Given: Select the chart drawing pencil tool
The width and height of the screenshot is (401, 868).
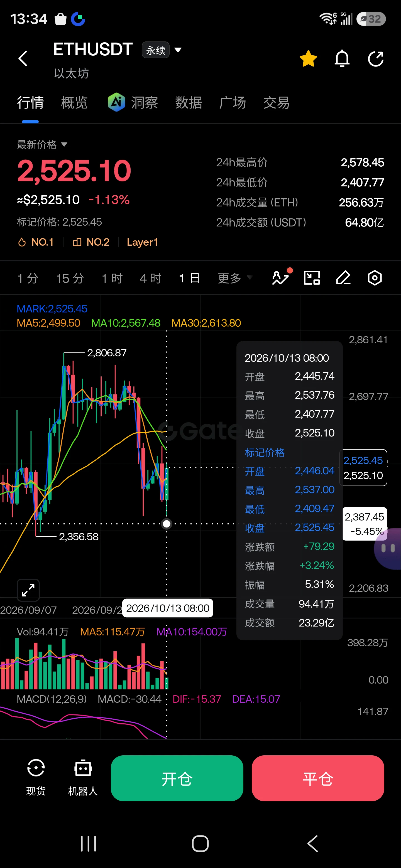Looking at the screenshot, I should [343, 278].
